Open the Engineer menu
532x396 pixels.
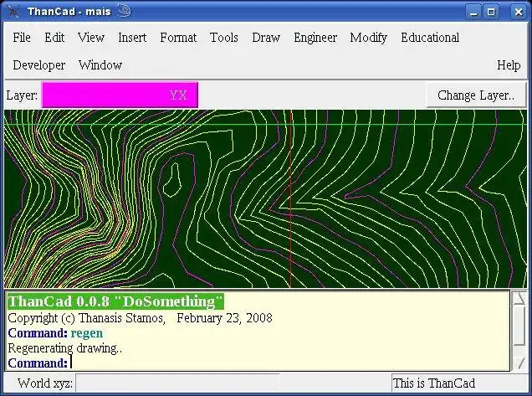(x=315, y=38)
